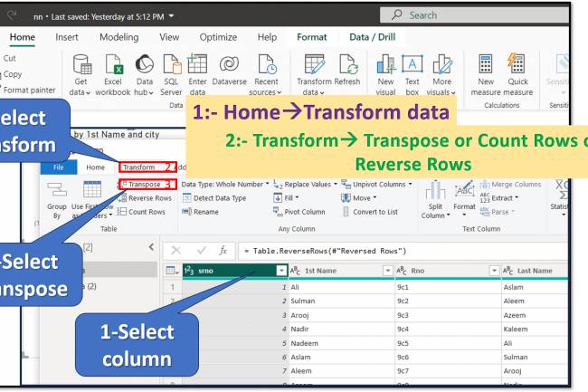Click Pivot Column
Screen dimensions: 588x392
point(299,212)
